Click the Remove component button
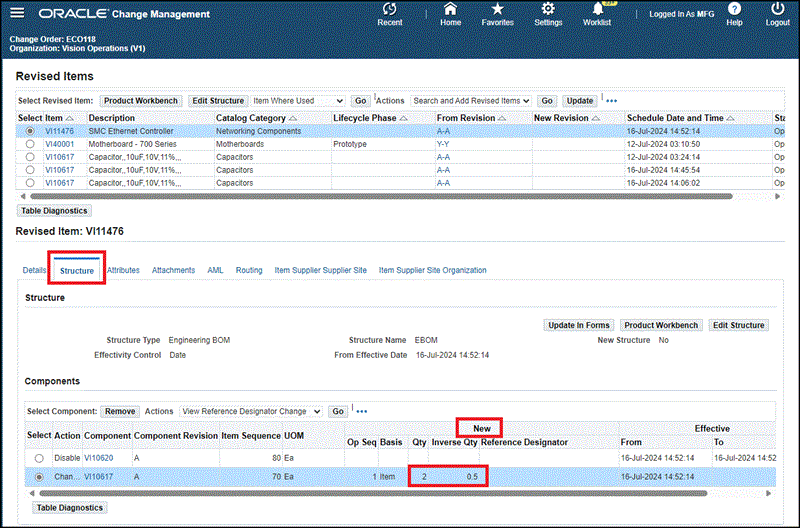The height and width of the screenshot is (528, 800). coord(120,411)
